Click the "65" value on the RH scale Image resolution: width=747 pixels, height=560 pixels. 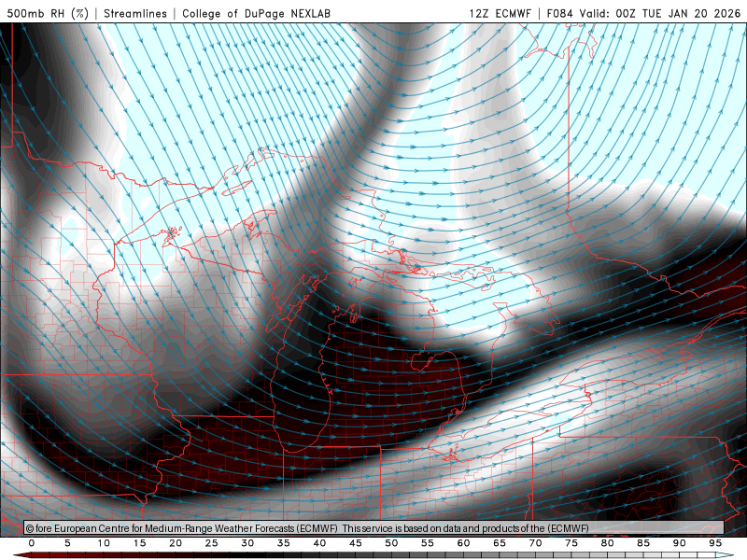pos(500,543)
